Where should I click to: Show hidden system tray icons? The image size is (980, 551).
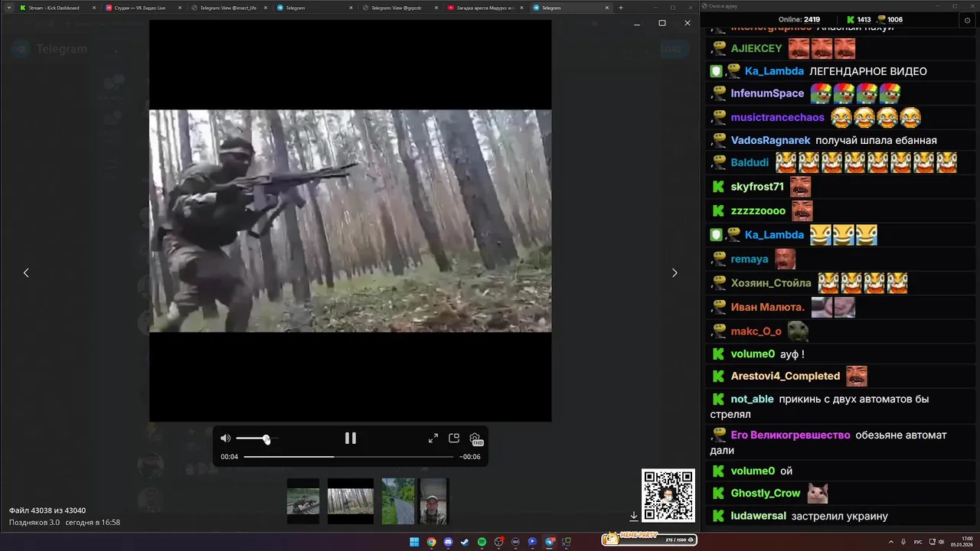coord(892,542)
